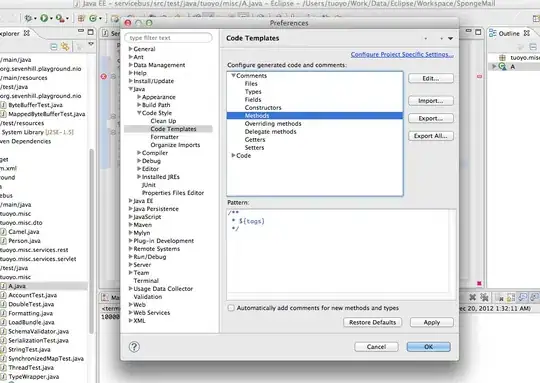Select Constructors comment template
Image resolution: width=540 pixels, height=383 pixels.
click(263, 107)
